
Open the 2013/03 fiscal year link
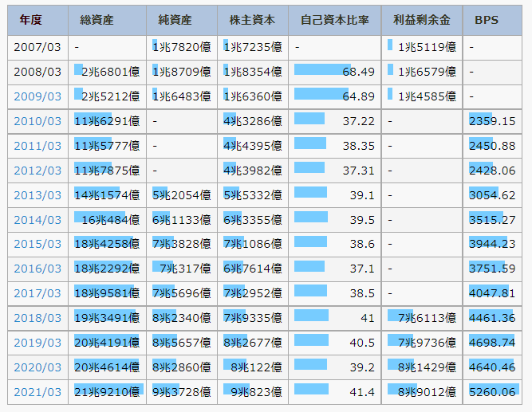tap(37, 195)
